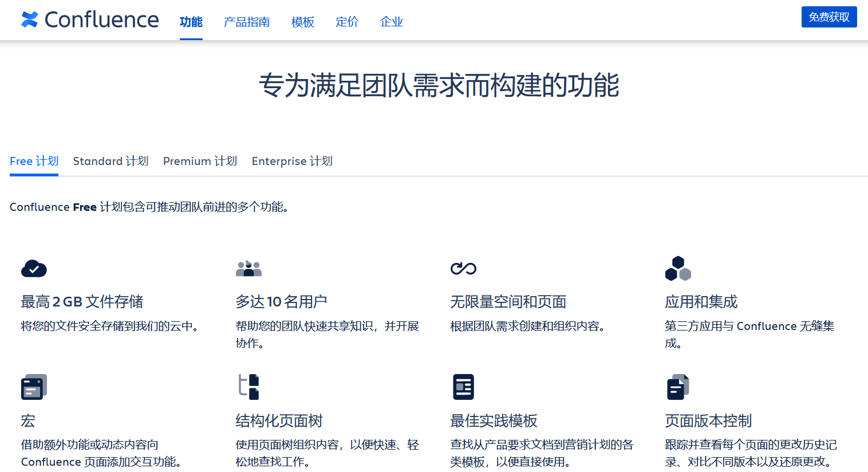The width and height of the screenshot is (868, 472).
Task: Click the best practice templates icon
Action: (x=463, y=387)
